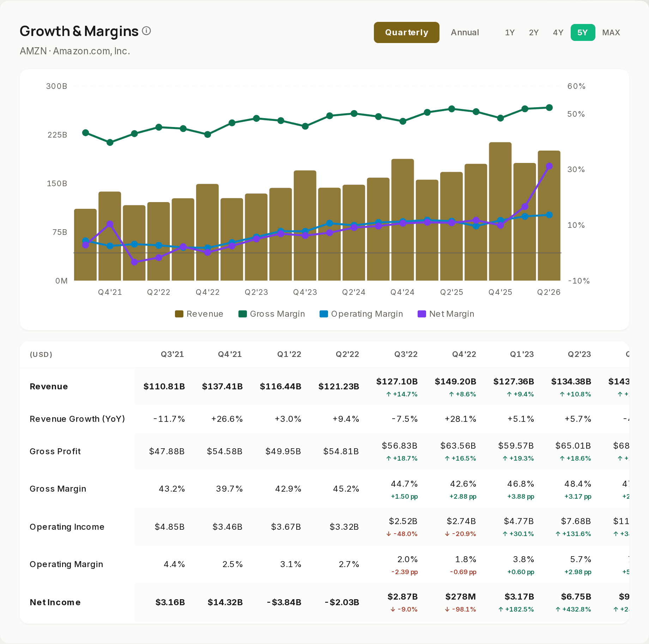Screen dimensions: 649x644
Task: Click the Q2'23 column header
Action: click(580, 354)
